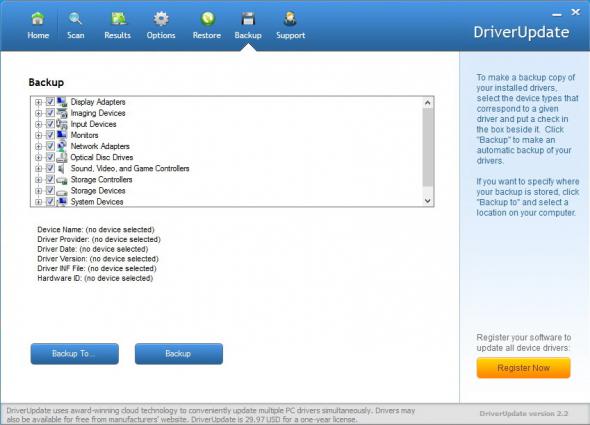Switch to the Restore tab label
This screenshot has height=425, width=590.
[207, 35]
